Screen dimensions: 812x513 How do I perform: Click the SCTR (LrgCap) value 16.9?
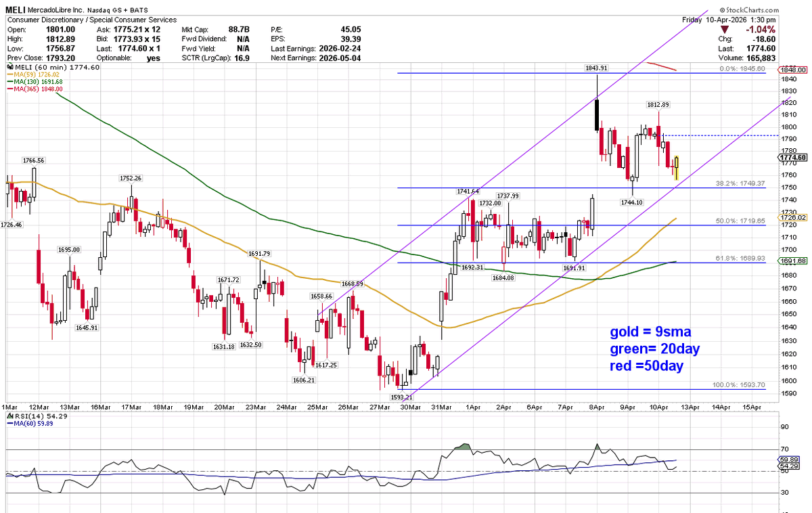pyautogui.click(x=244, y=58)
